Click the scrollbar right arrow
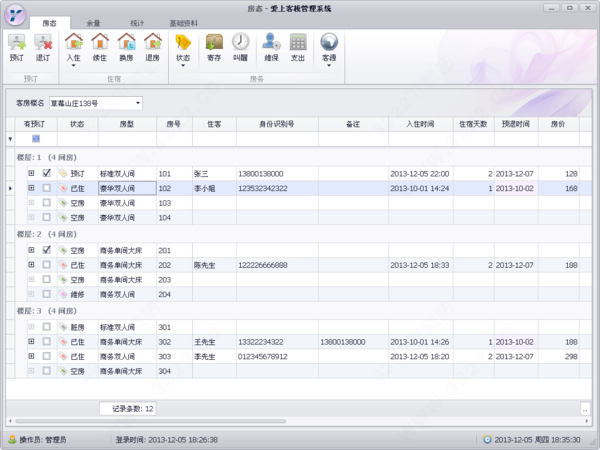Viewport: 600px width, 450px height. pos(587,421)
